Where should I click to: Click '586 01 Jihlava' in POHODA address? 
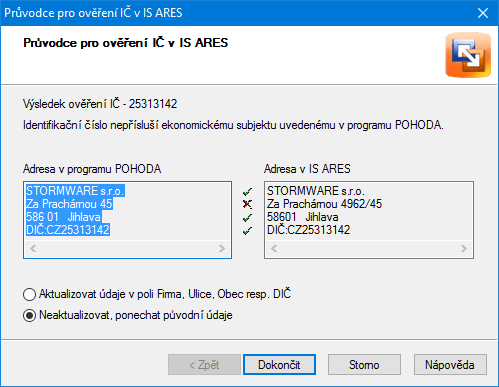[64, 217]
